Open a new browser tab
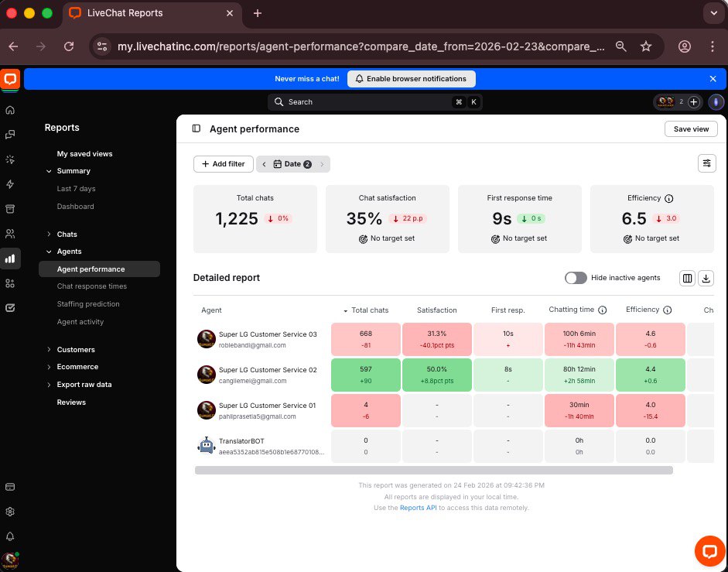The height and width of the screenshot is (572, 728). (x=257, y=13)
